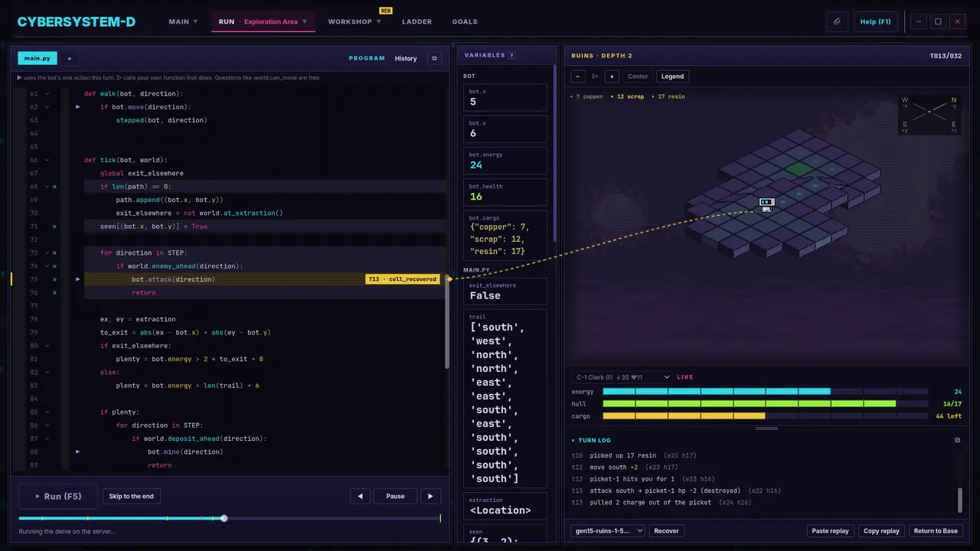Open the WORKSHOP menu

click(355, 21)
